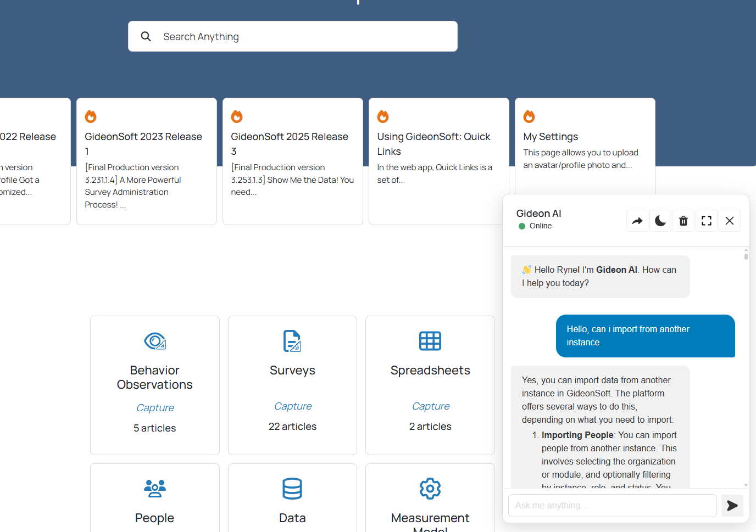The image size is (756, 532).
Task: Close the Gideon AI chat panel
Action: coord(730,221)
